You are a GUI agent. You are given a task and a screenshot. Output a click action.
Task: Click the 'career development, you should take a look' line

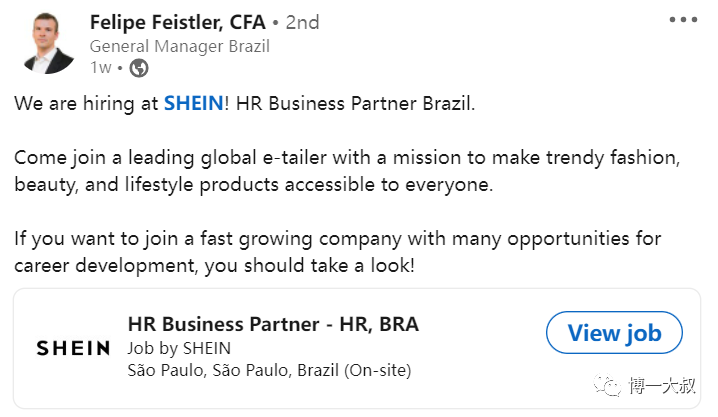215,267
